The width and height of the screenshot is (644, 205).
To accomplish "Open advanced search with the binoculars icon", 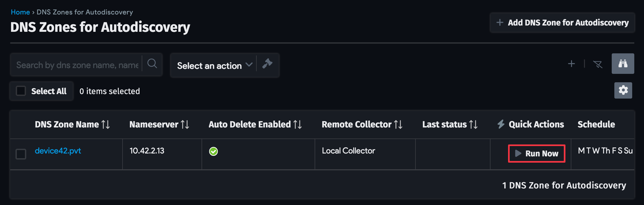I will click(x=623, y=64).
